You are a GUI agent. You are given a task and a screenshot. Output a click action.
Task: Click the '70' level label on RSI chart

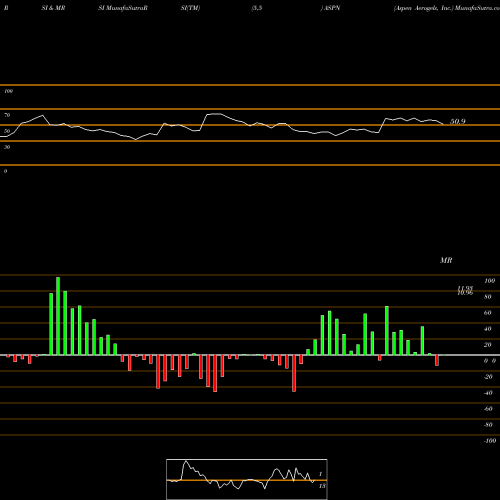point(7,115)
